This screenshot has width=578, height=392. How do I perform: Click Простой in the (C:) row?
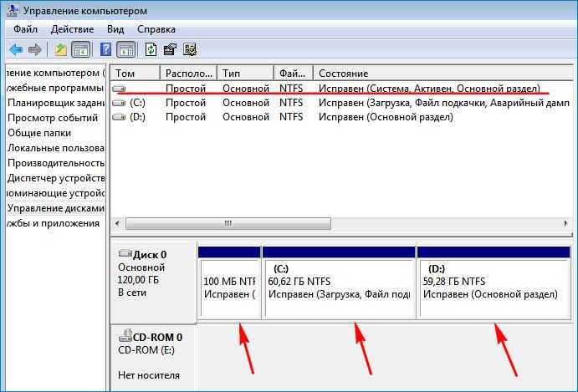tap(186, 103)
